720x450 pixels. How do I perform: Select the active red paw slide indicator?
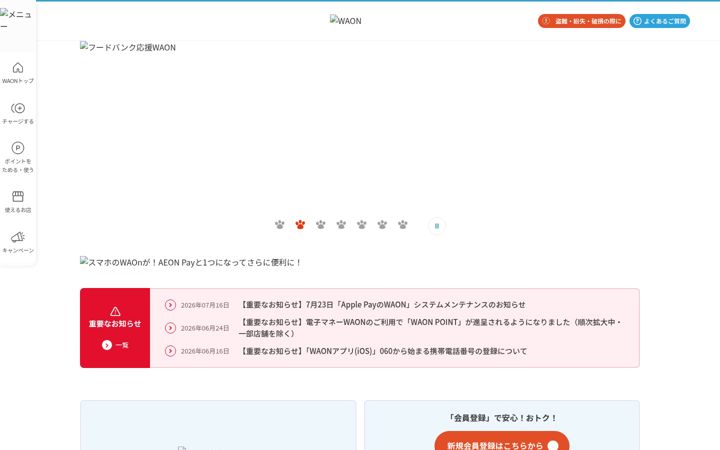[300, 225]
